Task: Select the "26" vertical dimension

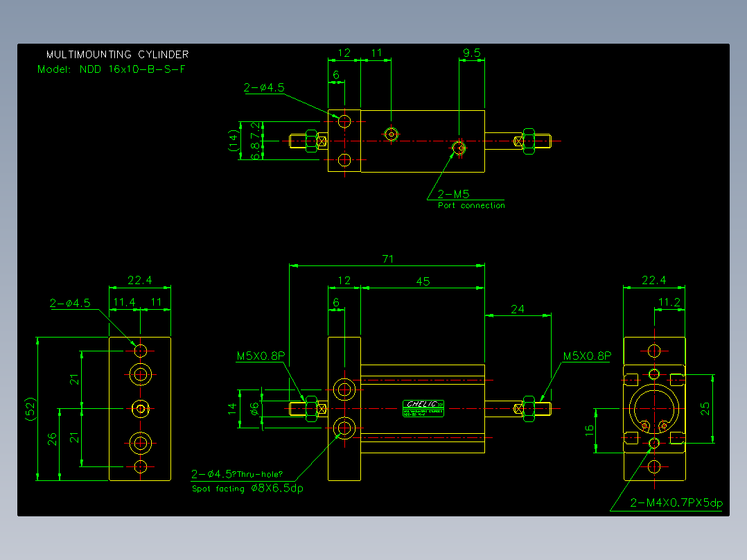Action: coord(53,439)
